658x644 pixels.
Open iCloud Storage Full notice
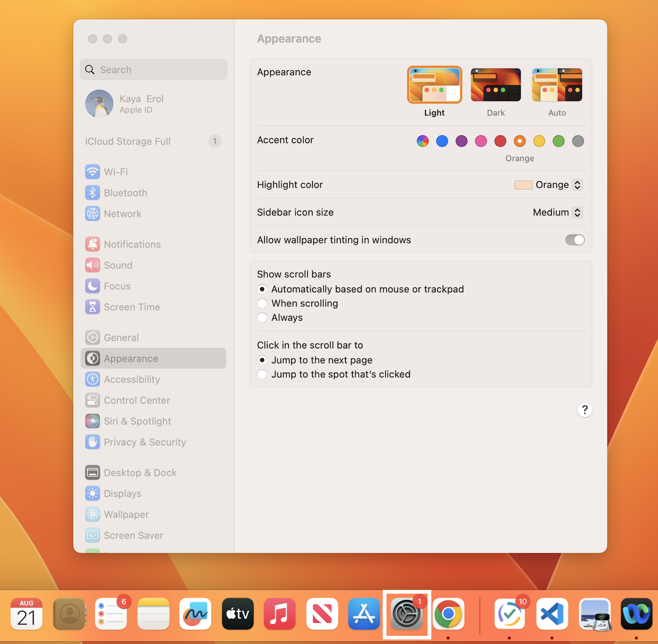click(x=153, y=141)
